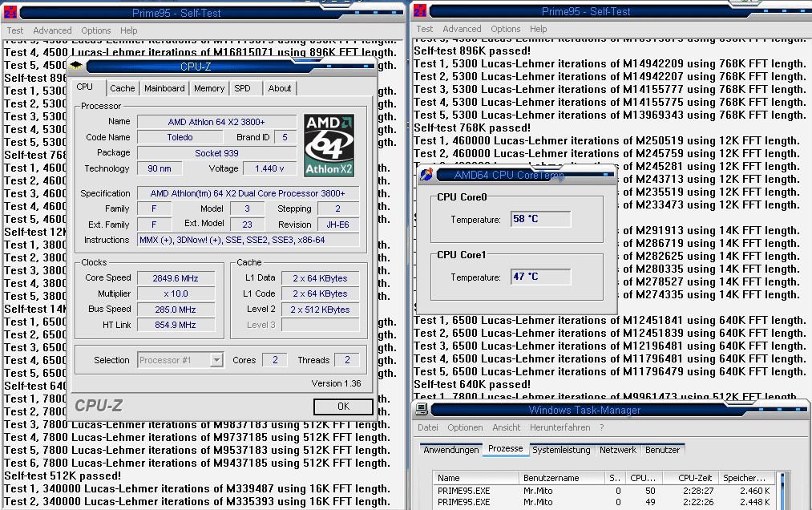
Task: Click the AMD64 CPU CoreTemp title icon
Action: [426, 175]
